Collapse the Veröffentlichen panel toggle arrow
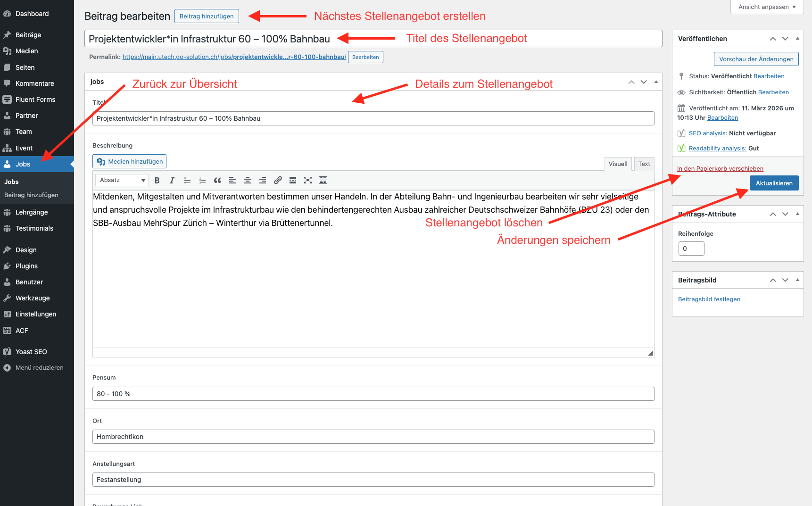This screenshot has height=506, width=812. pyautogui.click(x=797, y=39)
